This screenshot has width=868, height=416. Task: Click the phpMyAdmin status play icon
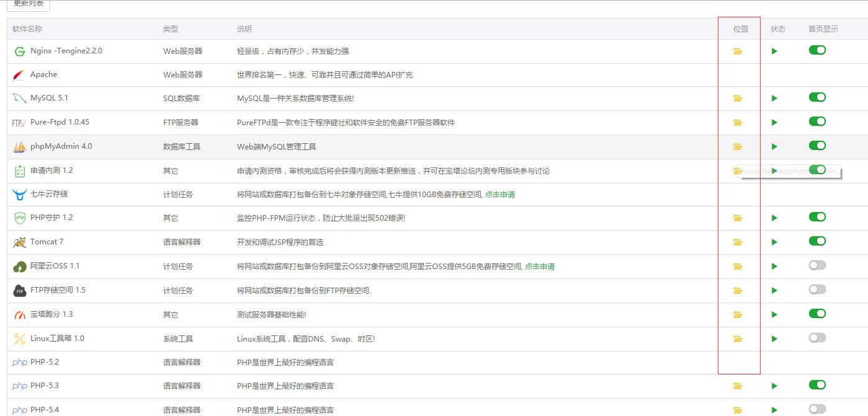click(774, 146)
